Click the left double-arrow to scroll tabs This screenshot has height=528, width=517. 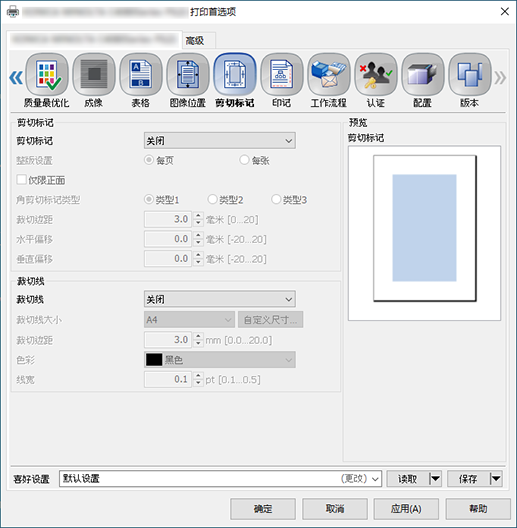tap(16, 77)
